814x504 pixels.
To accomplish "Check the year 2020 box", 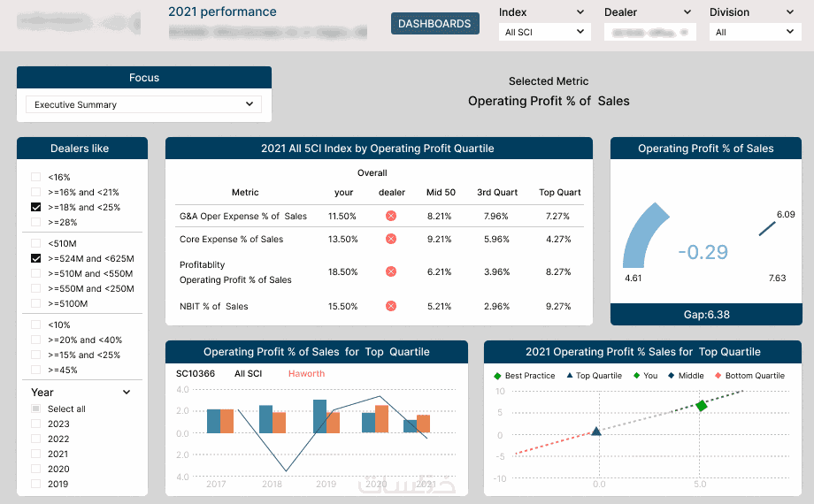I will click(35, 469).
